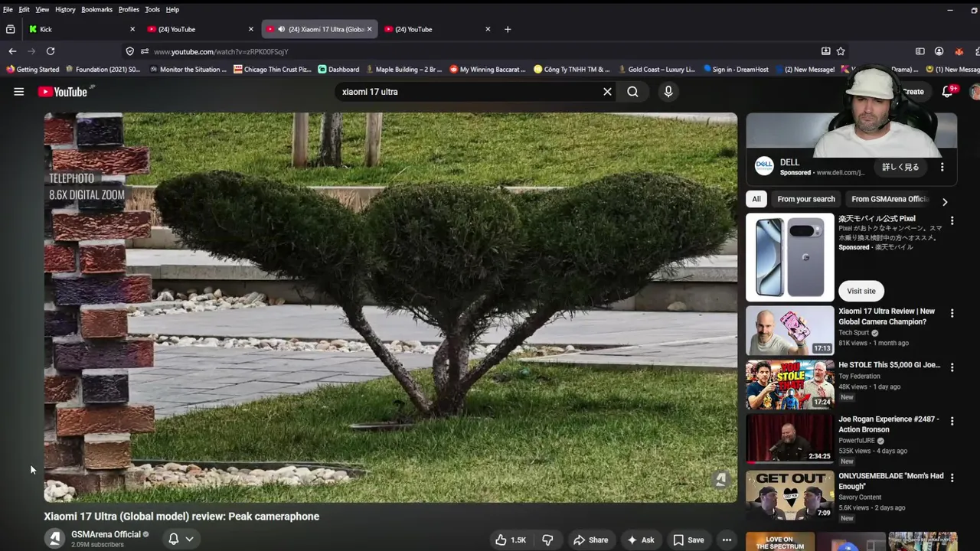The image size is (980, 551).
Task: Open the Sign in - DreamHost bookmark
Action: pos(736,69)
